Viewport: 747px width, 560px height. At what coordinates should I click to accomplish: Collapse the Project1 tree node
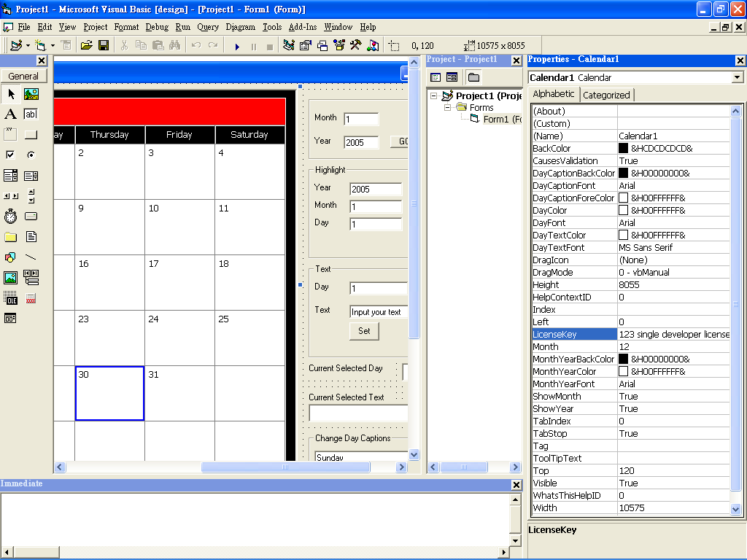click(x=433, y=96)
